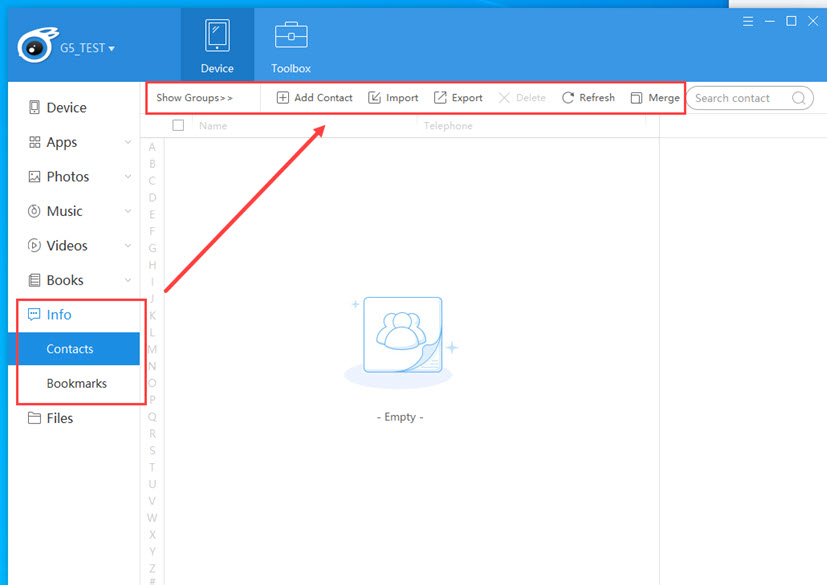Sort by Name column header
Screen dimensions: 827x585
[213, 126]
